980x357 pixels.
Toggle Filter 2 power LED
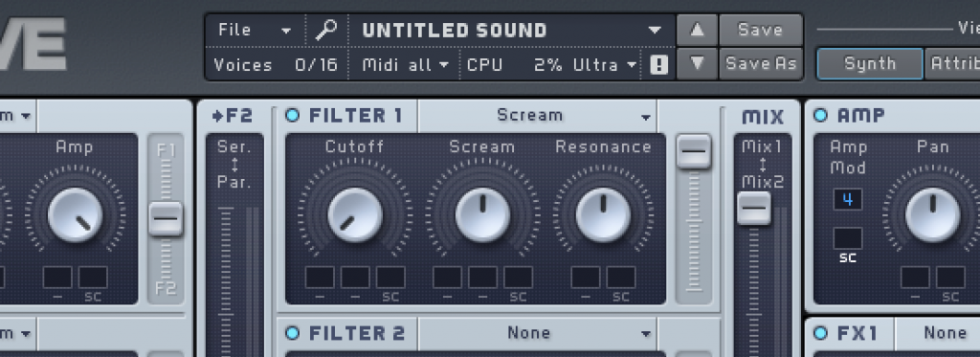coord(292,333)
